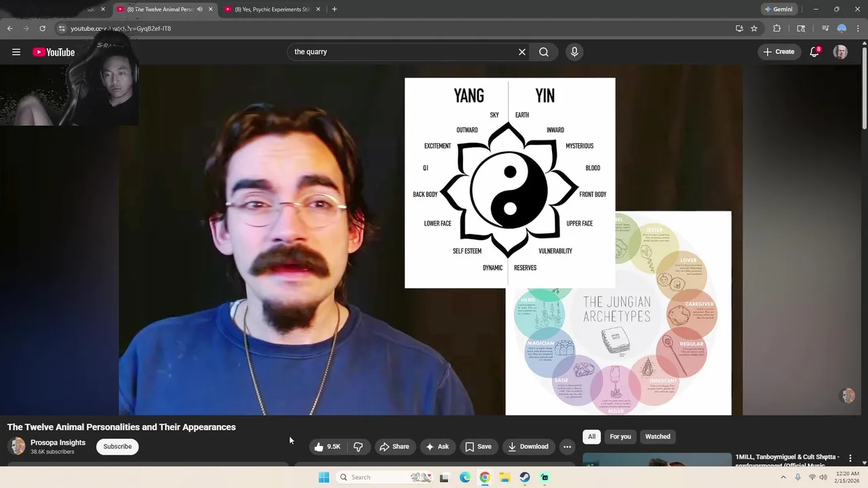Ask about this video

437,447
